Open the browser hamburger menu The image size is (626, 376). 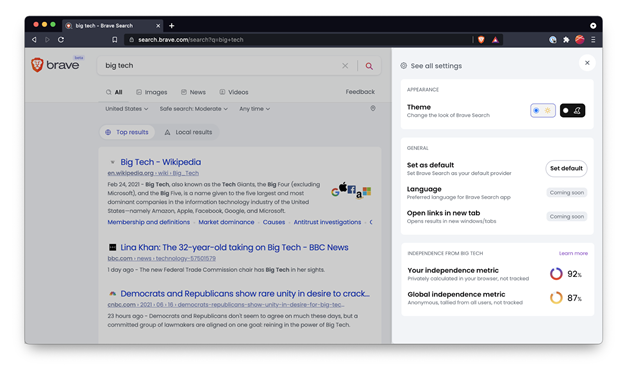(593, 40)
